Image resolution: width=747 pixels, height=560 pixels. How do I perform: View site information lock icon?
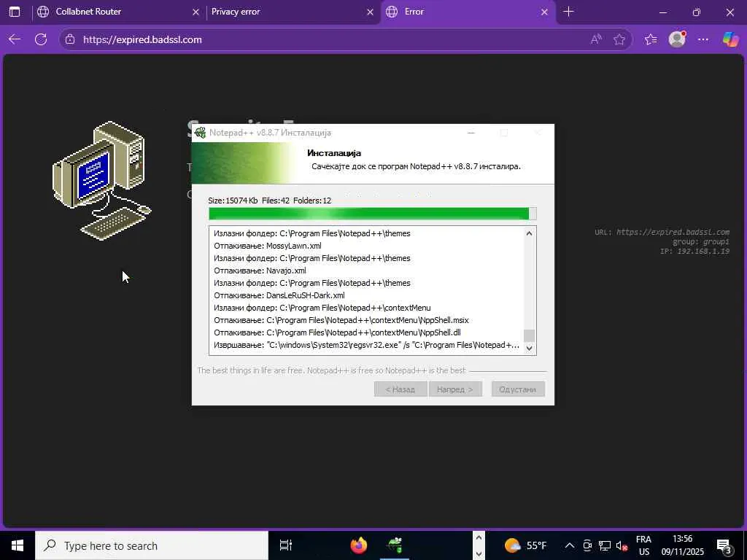tap(70, 39)
